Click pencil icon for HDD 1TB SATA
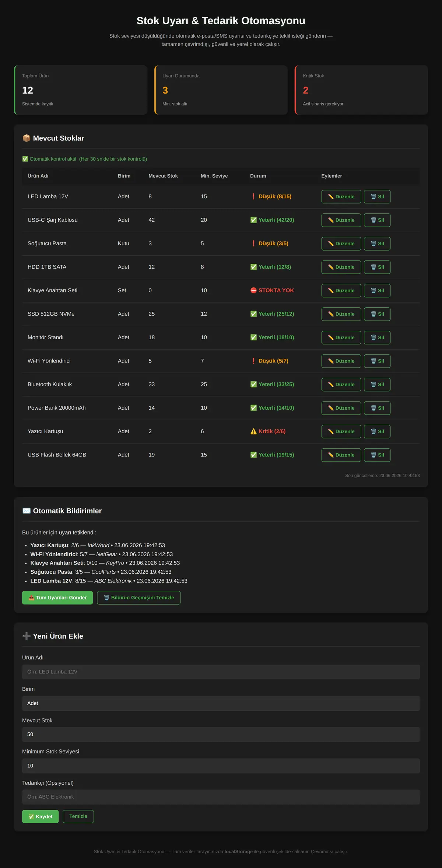This screenshot has width=442, height=868. click(341, 267)
